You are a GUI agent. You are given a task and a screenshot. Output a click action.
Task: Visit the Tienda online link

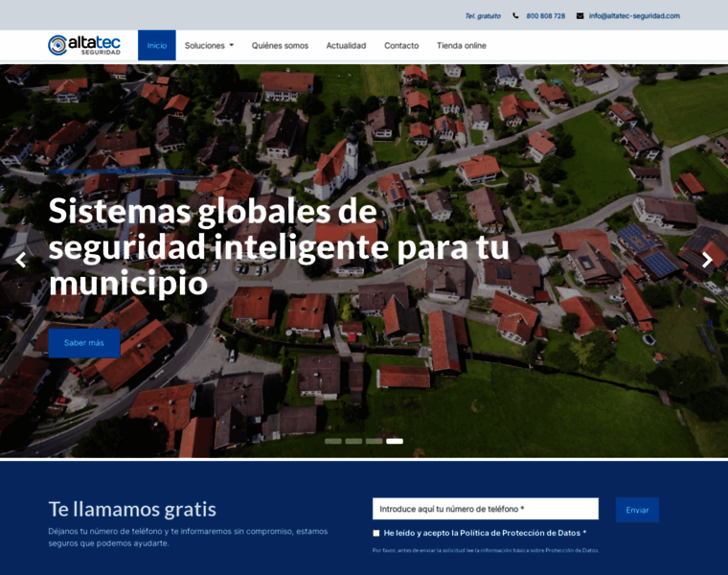coord(461,45)
